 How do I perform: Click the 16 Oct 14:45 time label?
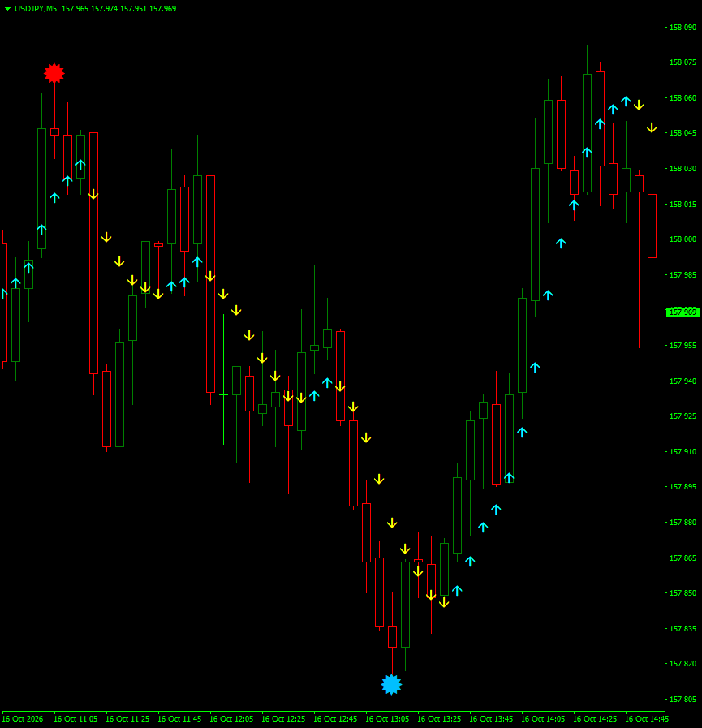coord(647,719)
